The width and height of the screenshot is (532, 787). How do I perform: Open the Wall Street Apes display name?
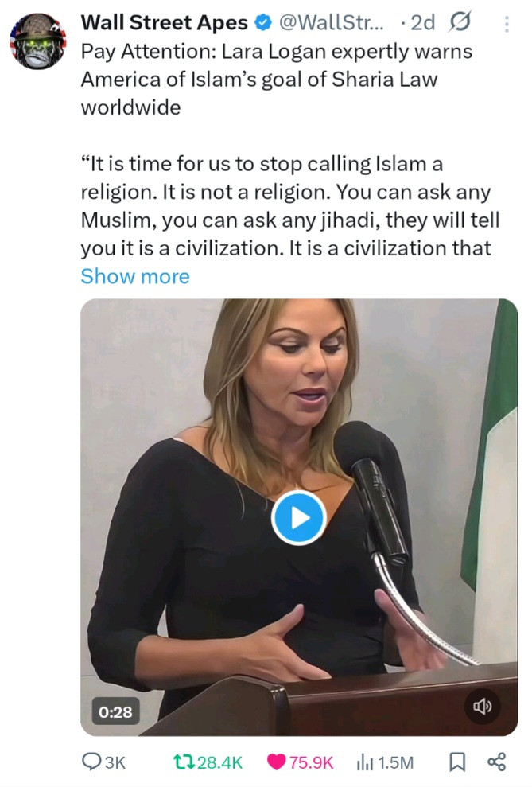coord(165,22)
